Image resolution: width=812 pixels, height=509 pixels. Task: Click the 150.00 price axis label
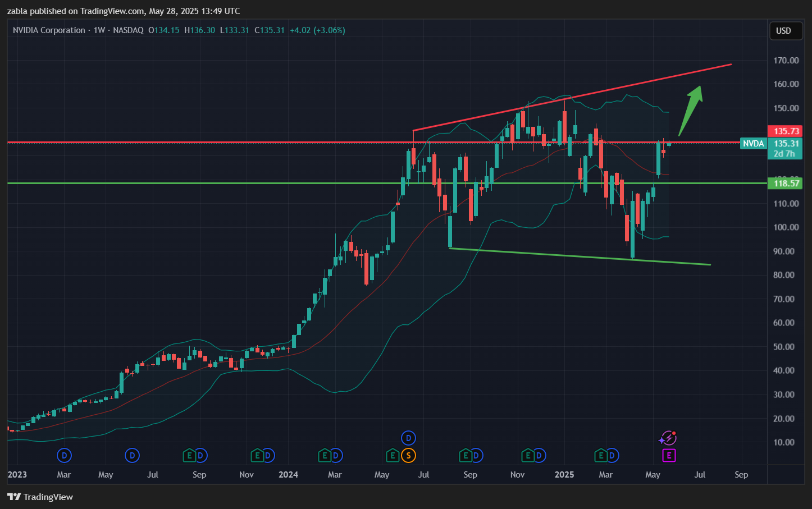tap(786, 108)
